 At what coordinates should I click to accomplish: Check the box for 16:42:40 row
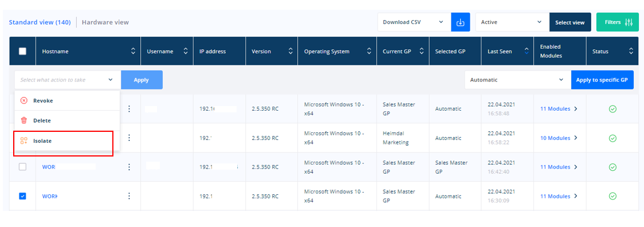pyautogui.click(x=22, y=167)
